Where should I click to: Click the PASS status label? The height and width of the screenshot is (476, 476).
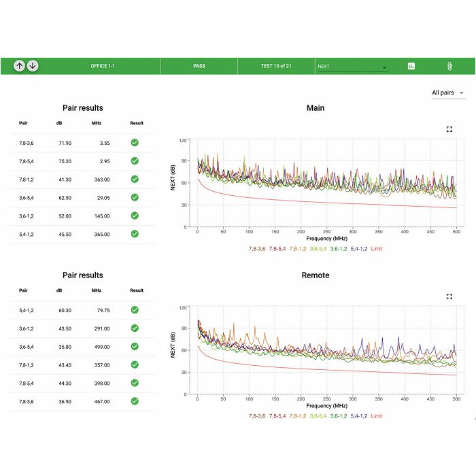pyautogui.click(x=199, y=66)
